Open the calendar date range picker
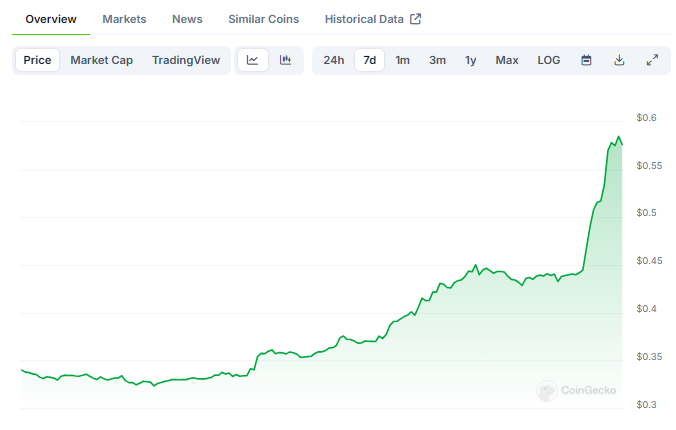 587,60
